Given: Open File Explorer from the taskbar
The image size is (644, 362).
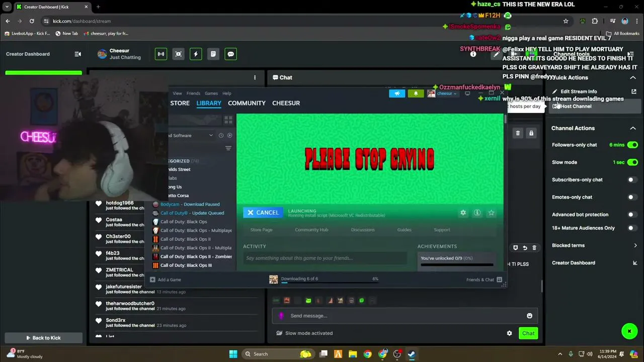Looking at the screenshot, I should 353,354.
